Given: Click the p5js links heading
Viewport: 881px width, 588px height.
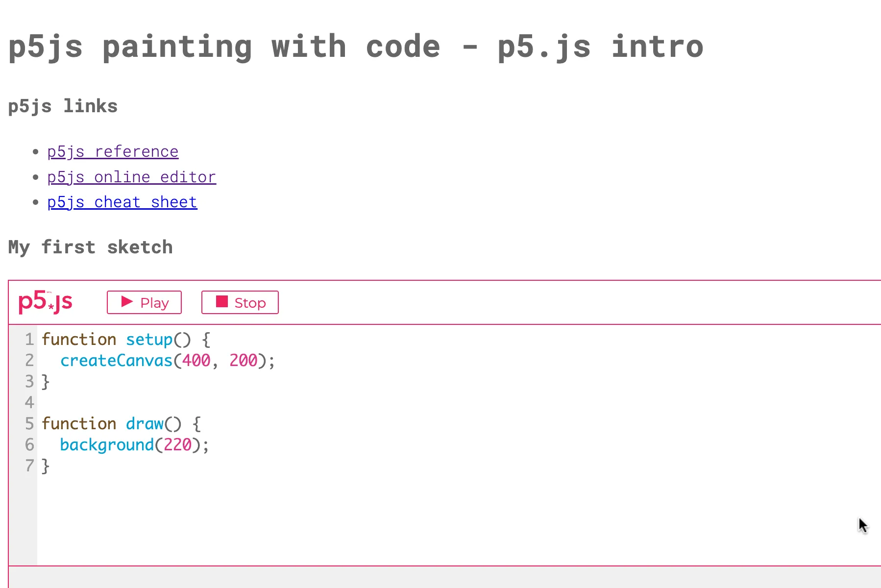Looking at the screenshot, I should tap(62, 106).
